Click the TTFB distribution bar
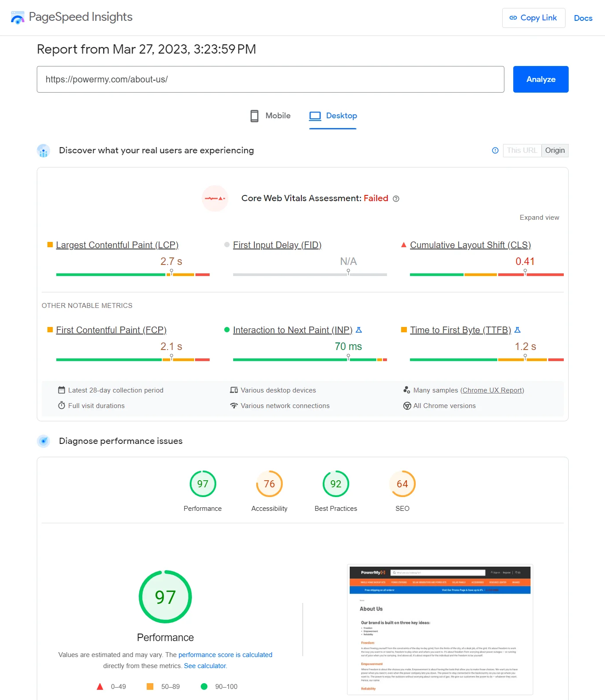This screenshot has width=605, height=700. click(x=487, y=360)
